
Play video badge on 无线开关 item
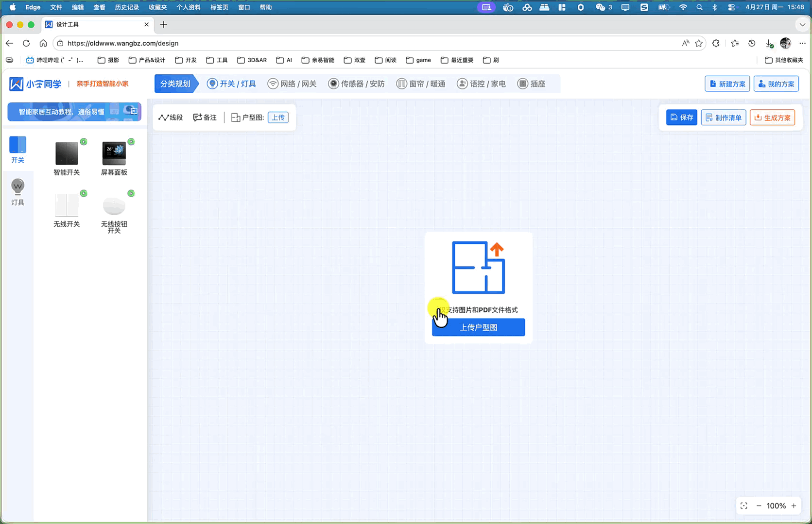click(x=84, y=193)
